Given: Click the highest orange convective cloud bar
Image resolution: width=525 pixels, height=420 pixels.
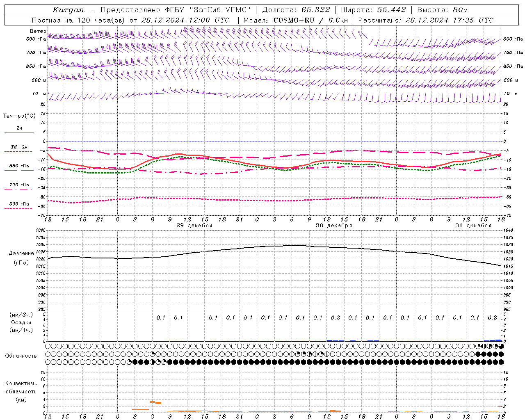Looking at the screenshot, I should [152, 402].
